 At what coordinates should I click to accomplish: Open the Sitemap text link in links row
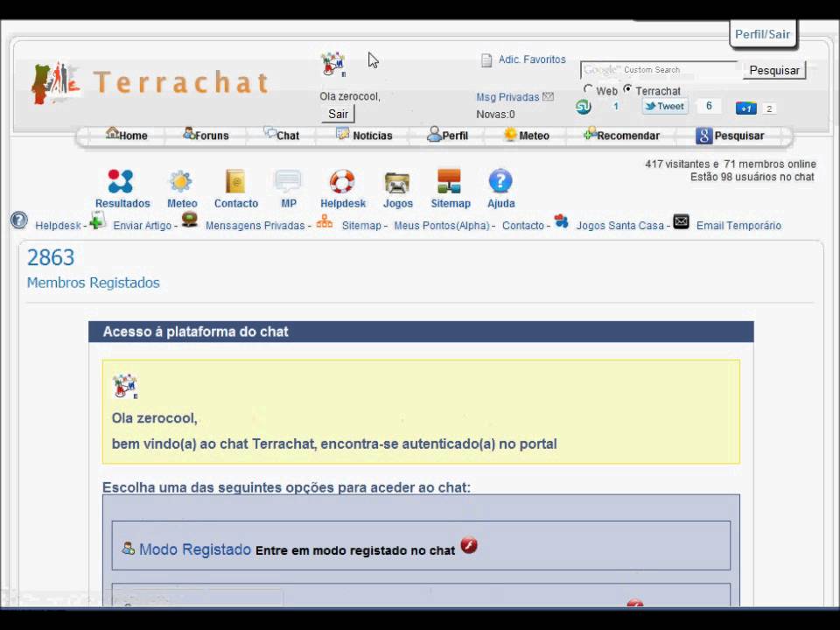(x=361, y=226)
